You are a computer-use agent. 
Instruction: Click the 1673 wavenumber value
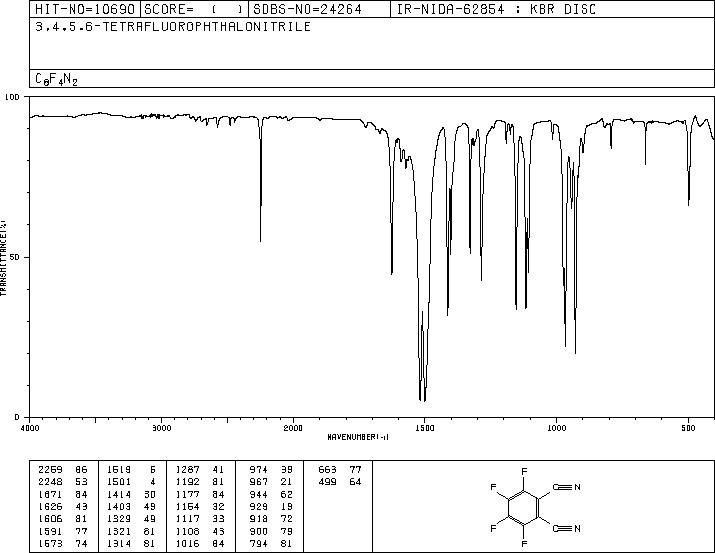50,543
